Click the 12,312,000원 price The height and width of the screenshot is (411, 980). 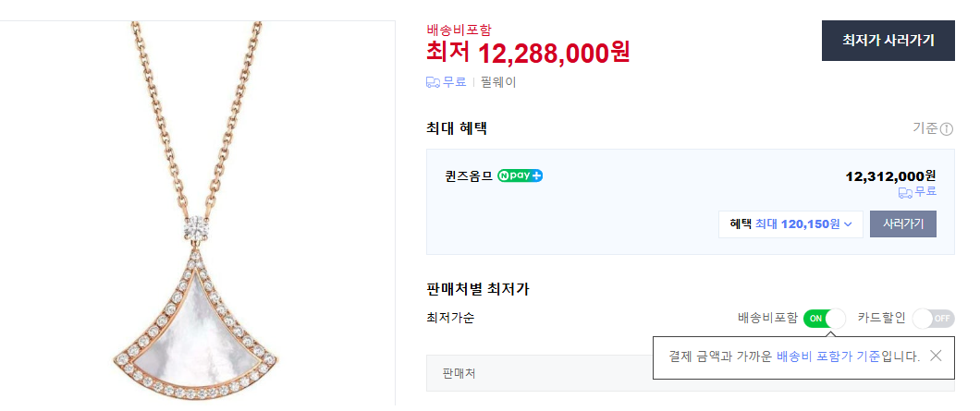[890, 175]
